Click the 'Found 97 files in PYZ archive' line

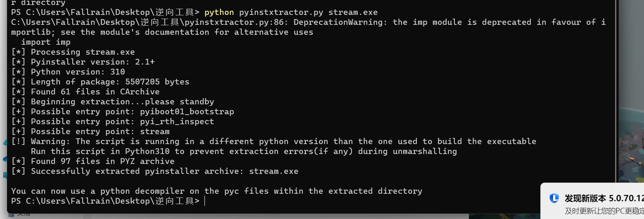(102, 161)
